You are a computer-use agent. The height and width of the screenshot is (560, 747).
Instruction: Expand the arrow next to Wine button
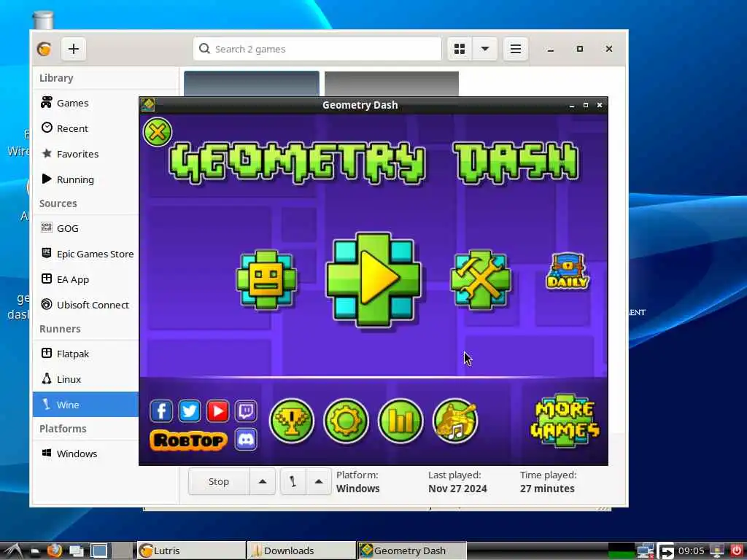click(319, 481)
